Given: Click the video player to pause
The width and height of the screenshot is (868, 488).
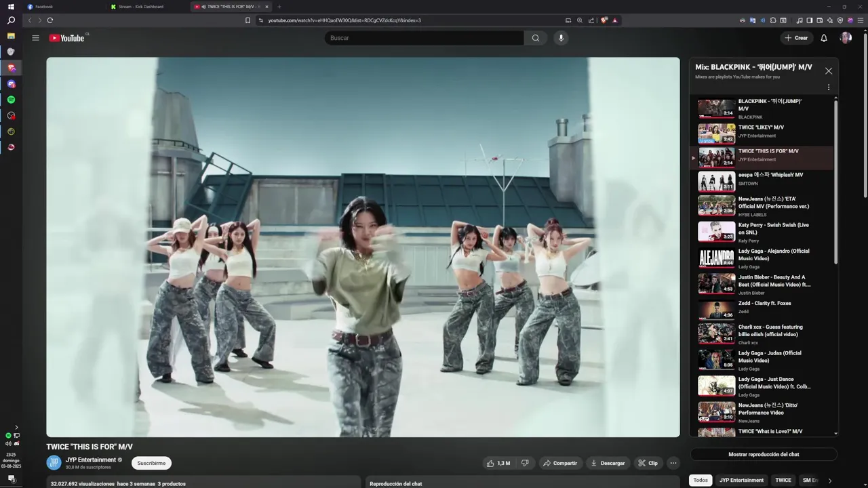Looking at the screenshot, I should [363, 247].
